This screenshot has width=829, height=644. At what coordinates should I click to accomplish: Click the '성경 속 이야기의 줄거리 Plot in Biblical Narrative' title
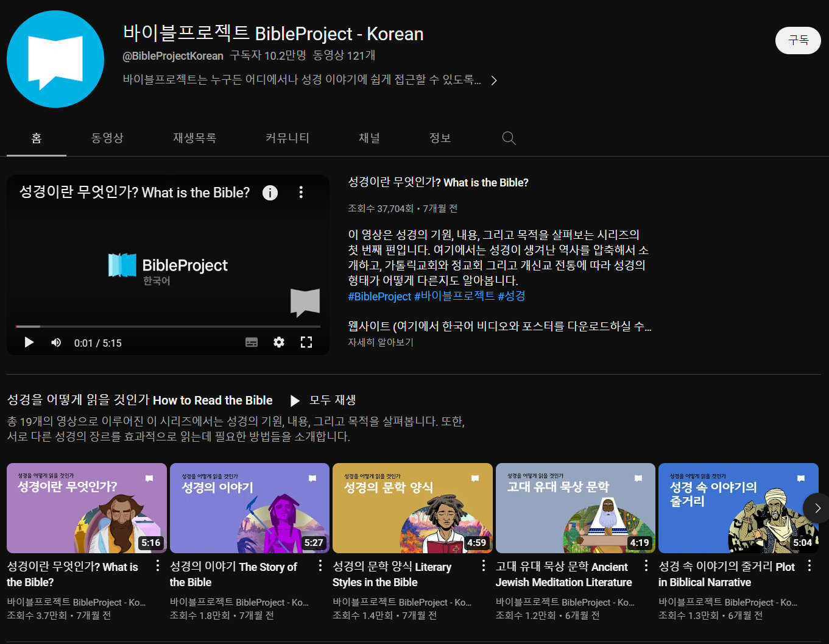point(727,575)
